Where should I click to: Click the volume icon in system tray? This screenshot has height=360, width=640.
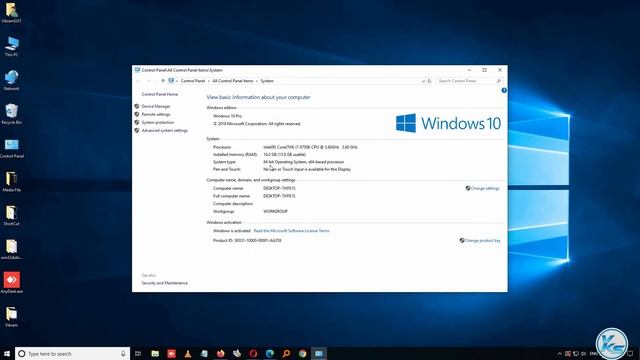coord(584,353)
